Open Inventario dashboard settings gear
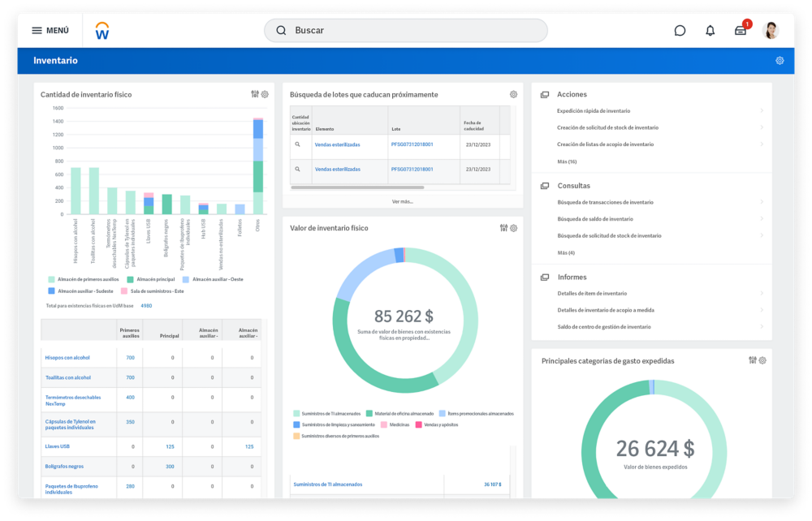The width and height of the screenshot is (812, 521). [780, 61]
